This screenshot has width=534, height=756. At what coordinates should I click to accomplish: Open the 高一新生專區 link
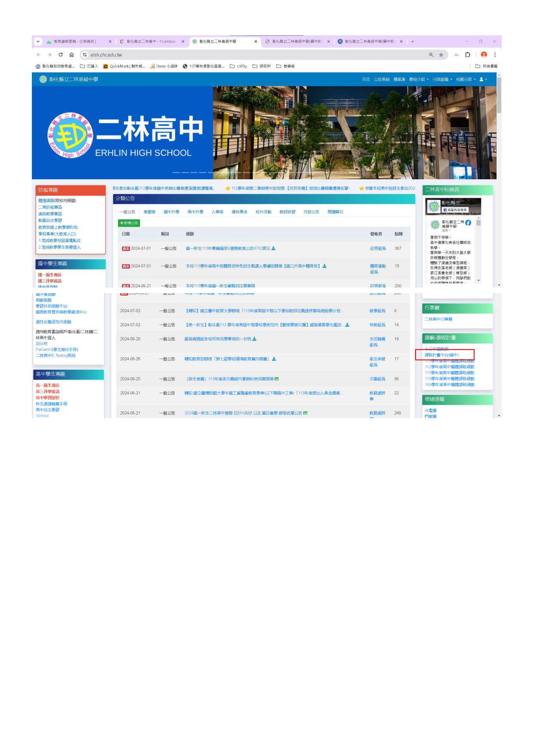pos(47,385)
